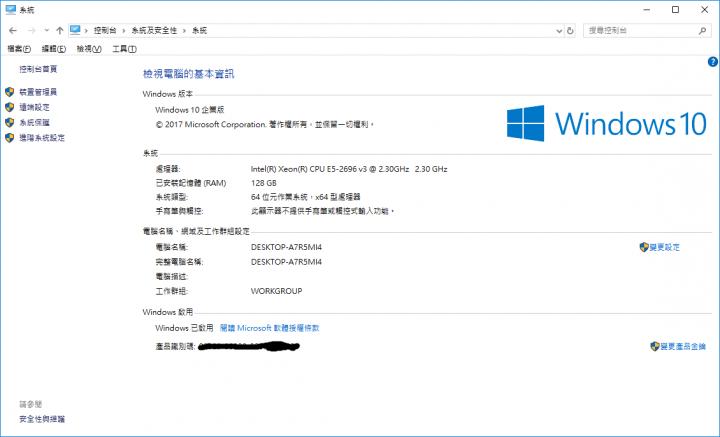Click 系統 in the breadcrumb path
720x437 pixels.
[200, 31]
